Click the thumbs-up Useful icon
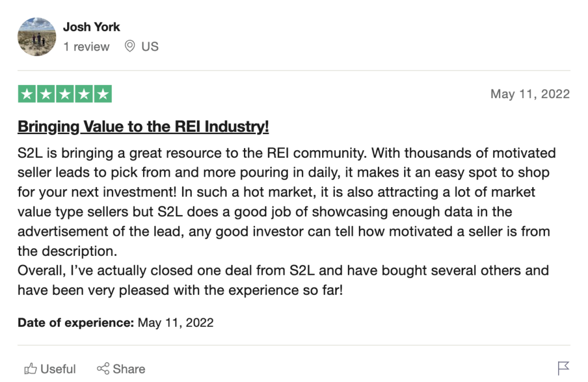This screenshot has height=382, width=588. [x=29, y=368]
